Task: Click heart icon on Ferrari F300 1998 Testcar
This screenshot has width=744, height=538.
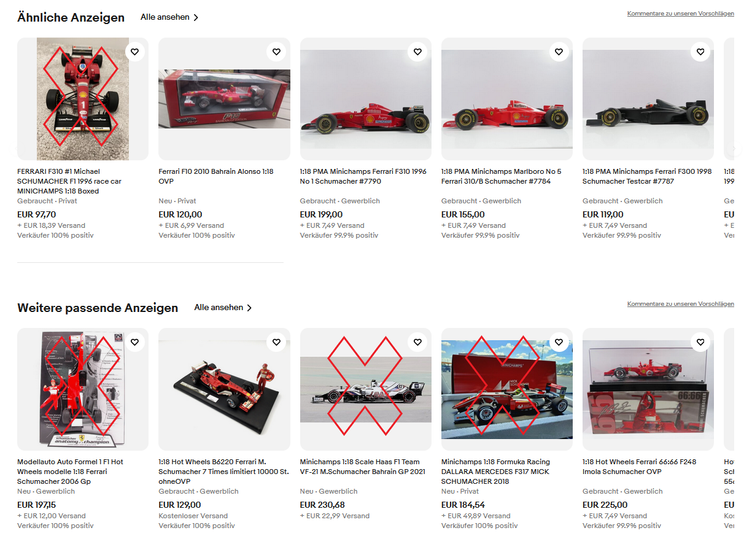Action: click(700, 52)
